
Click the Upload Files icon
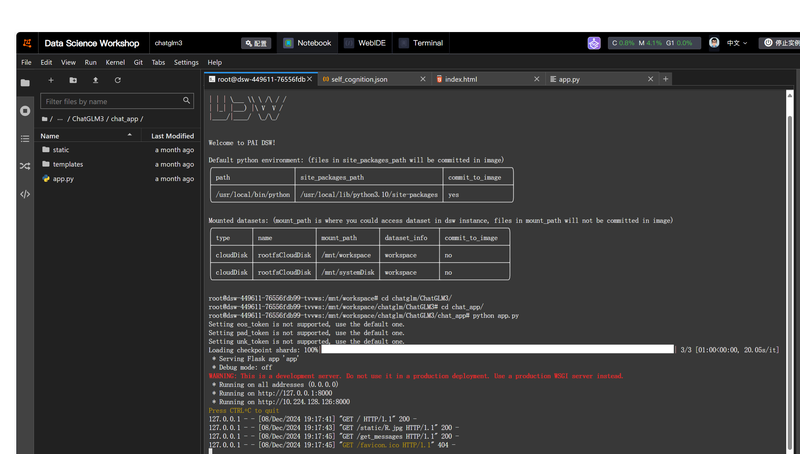point(95,80)
